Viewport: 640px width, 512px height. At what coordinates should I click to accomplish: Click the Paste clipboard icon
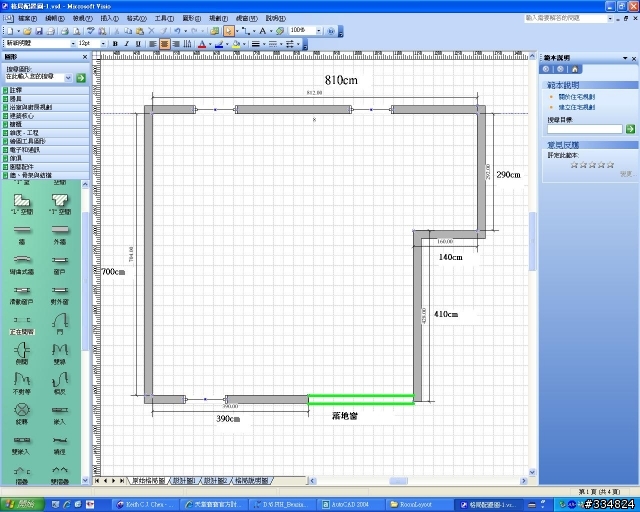tap(140, 31)
